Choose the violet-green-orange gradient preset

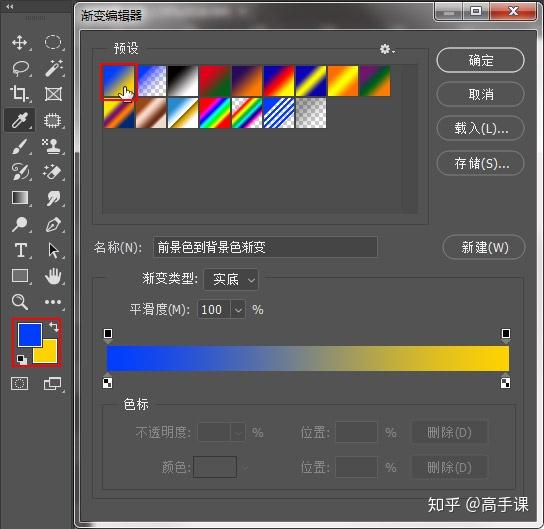pyautogui.click(x=375, y=81)
